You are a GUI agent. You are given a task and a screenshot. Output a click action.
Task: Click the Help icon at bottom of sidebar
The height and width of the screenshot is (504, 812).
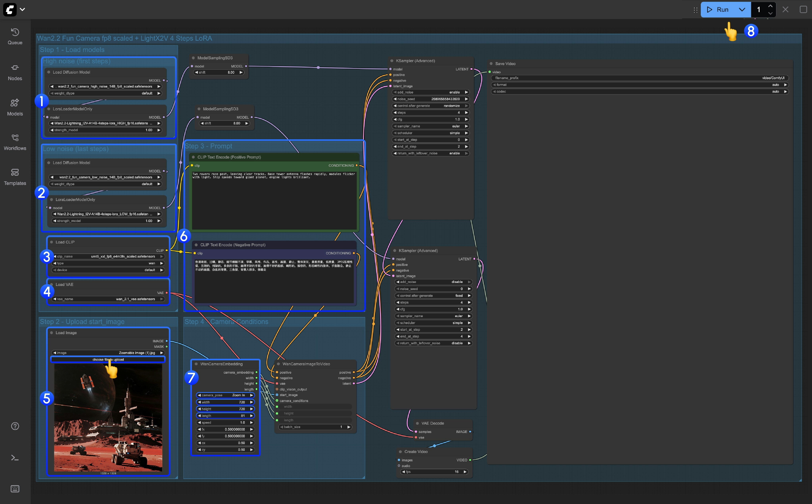point(15,426)
